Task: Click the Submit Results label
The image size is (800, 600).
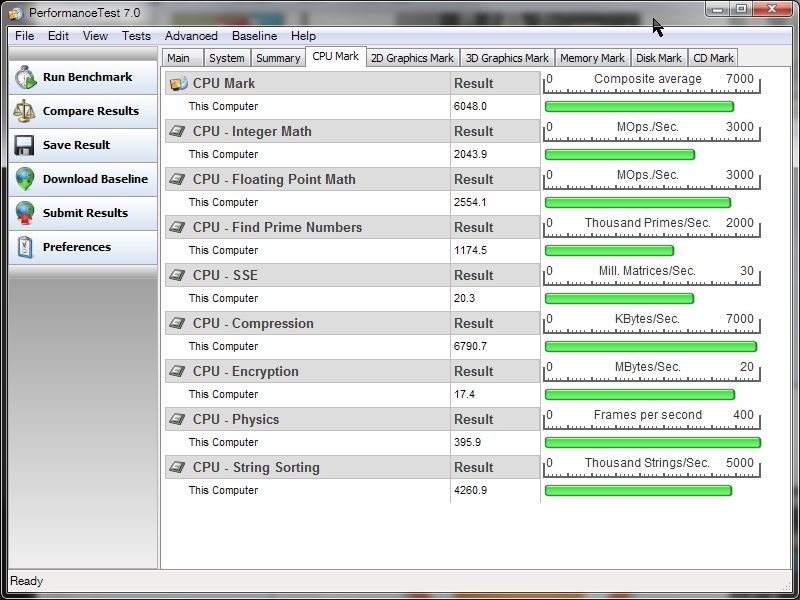Action: tap(85, 213)
